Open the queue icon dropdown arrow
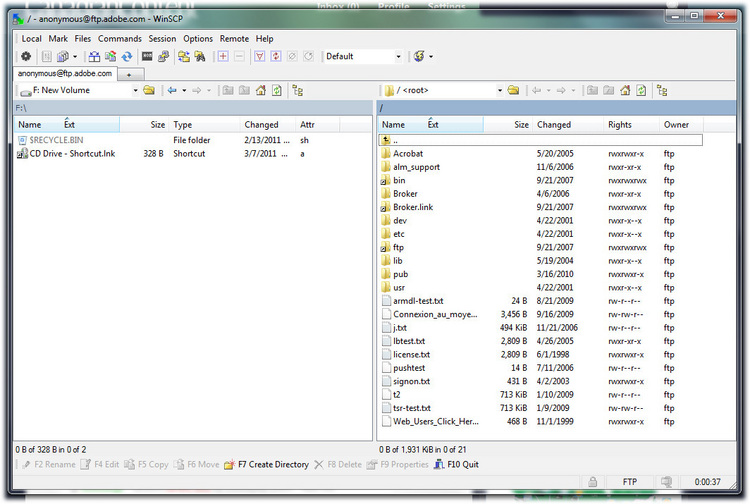The width and height of the screenshot is (750, 504). pyautogui.click(x=75, y=56)
